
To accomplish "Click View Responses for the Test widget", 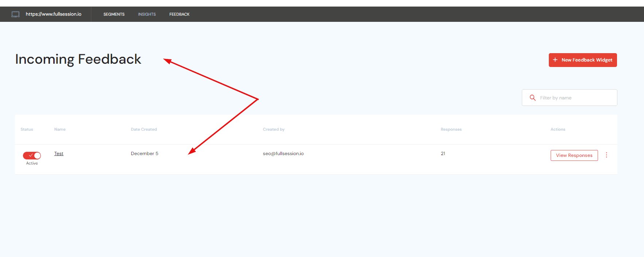I will click(x=574, y=155).
